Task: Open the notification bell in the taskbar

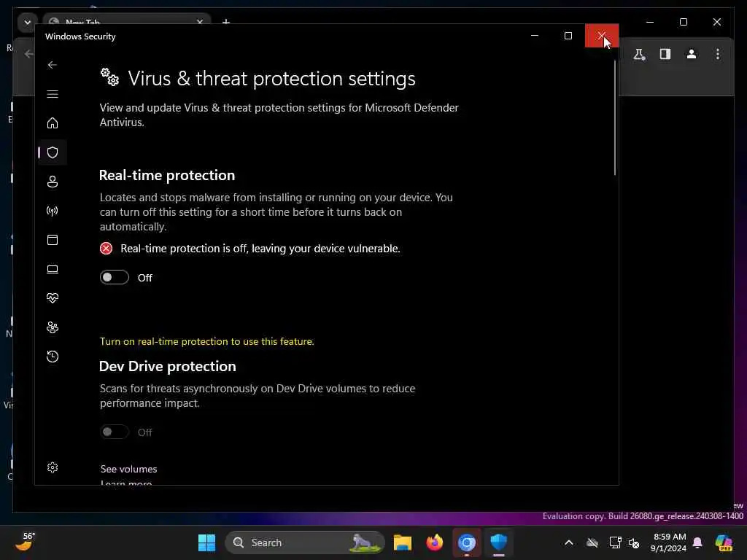Action: (697, 542)
